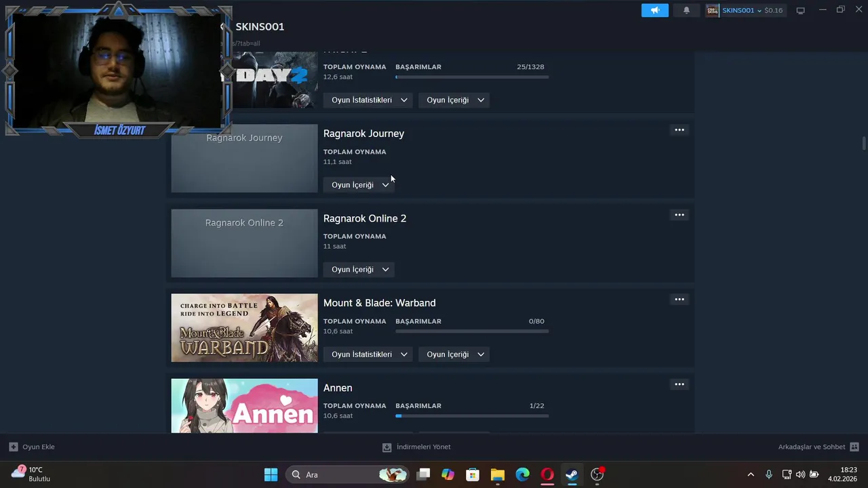This screenshot has width=868, height=488.
Task: Launch Copilot from the taskbar
Action: 448,474
